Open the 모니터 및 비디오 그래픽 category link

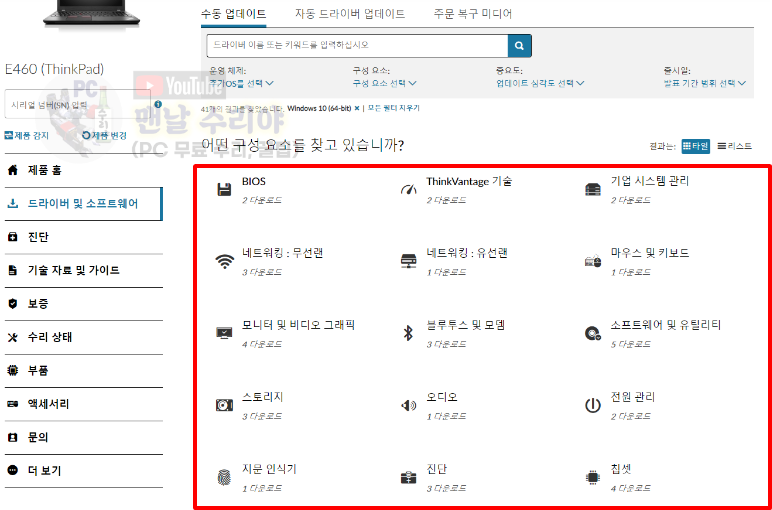(298, 325)
